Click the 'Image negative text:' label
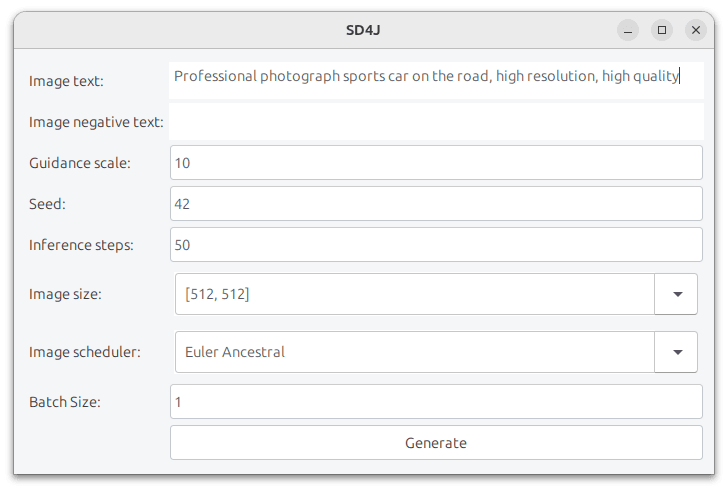Viewport: 728px width, 491px height. point(96,123)
